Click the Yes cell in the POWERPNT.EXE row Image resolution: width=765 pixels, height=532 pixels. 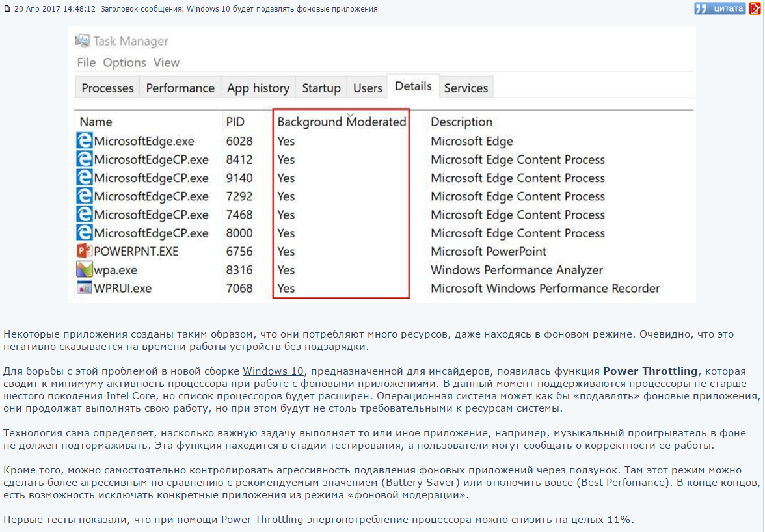(x=286, y=252)
